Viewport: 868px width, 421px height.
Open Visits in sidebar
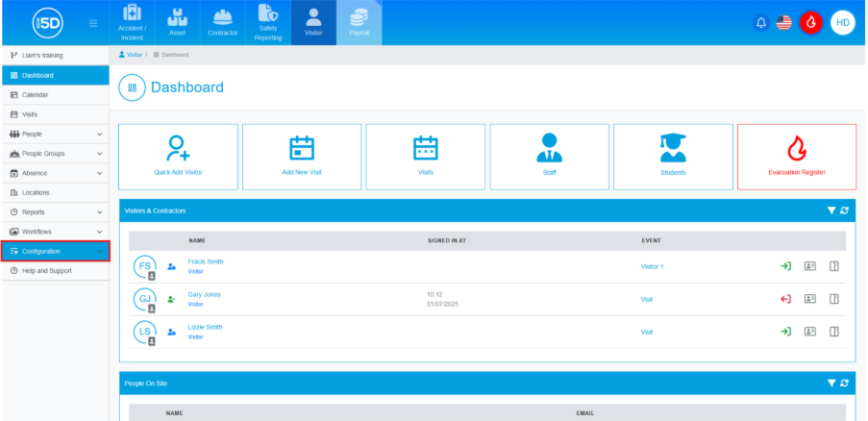pos(56,114)
